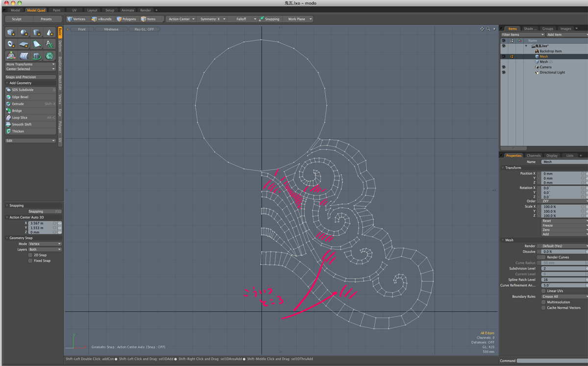This screenshot has height=366, width=588.
Task: Select the Bridge tool
Action: coord(30,111)
